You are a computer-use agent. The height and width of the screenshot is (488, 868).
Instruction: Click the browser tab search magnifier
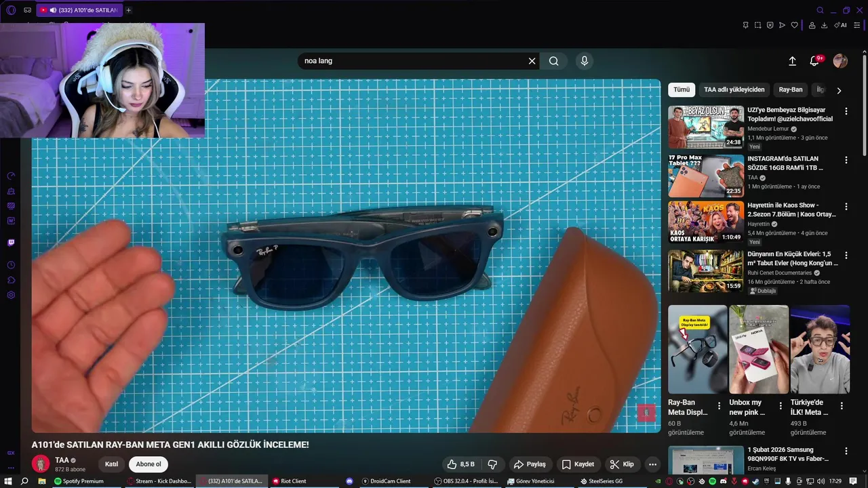(x=820, y=10)
